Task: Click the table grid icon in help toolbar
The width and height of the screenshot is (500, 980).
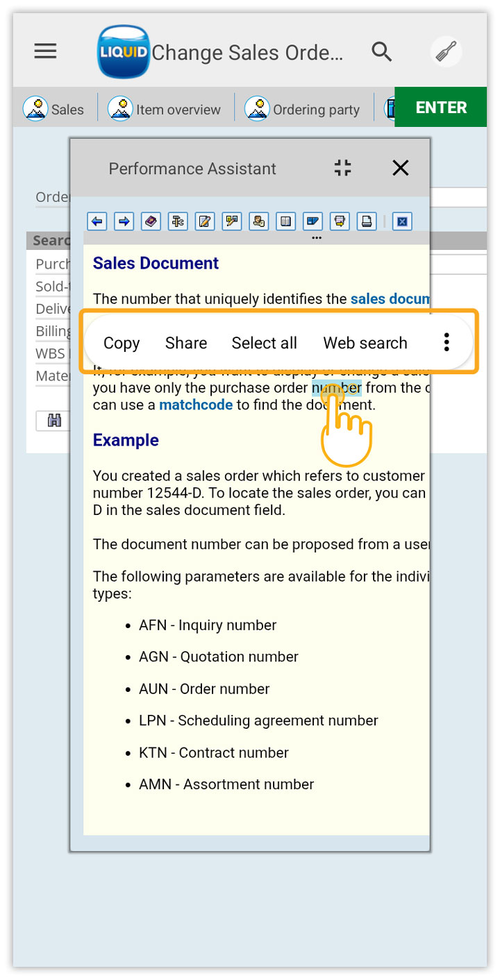Action: click(x=285, y=221)
